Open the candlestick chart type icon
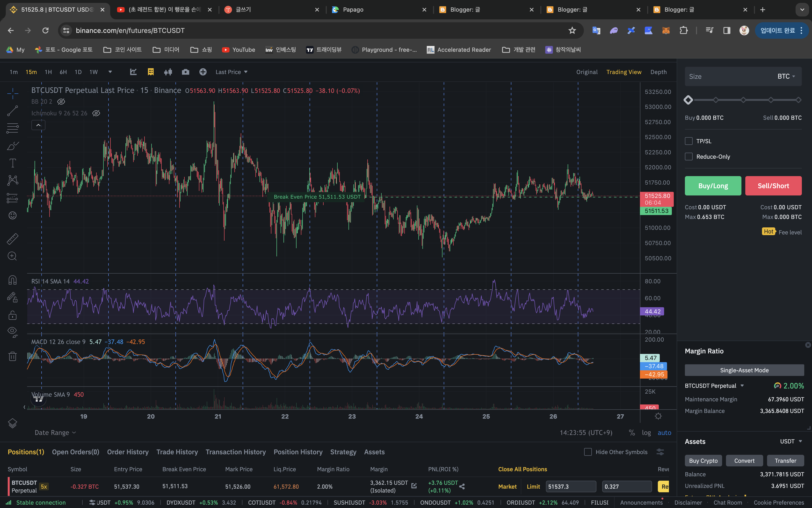Viewport: 812px width, 508px height. click(168, 72)
